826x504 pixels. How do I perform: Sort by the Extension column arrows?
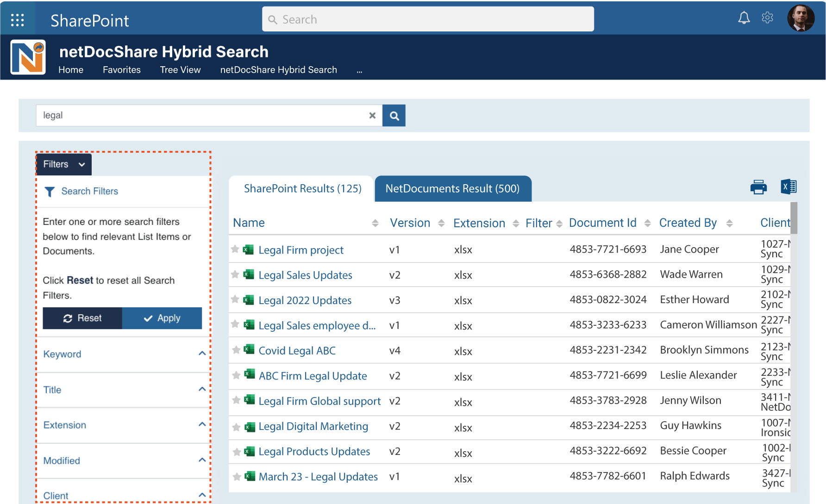tap(516, 224)
